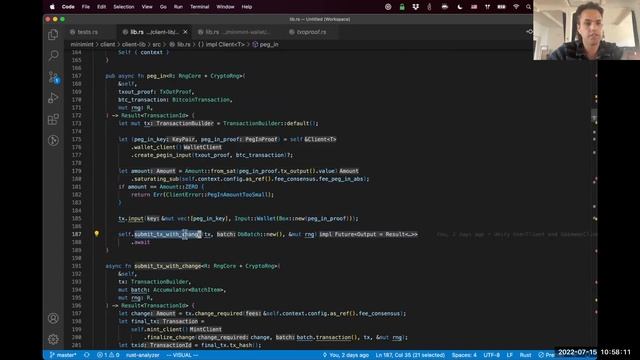Click 'peg_in' breadcrumb symbol

[x=265, y=44]
